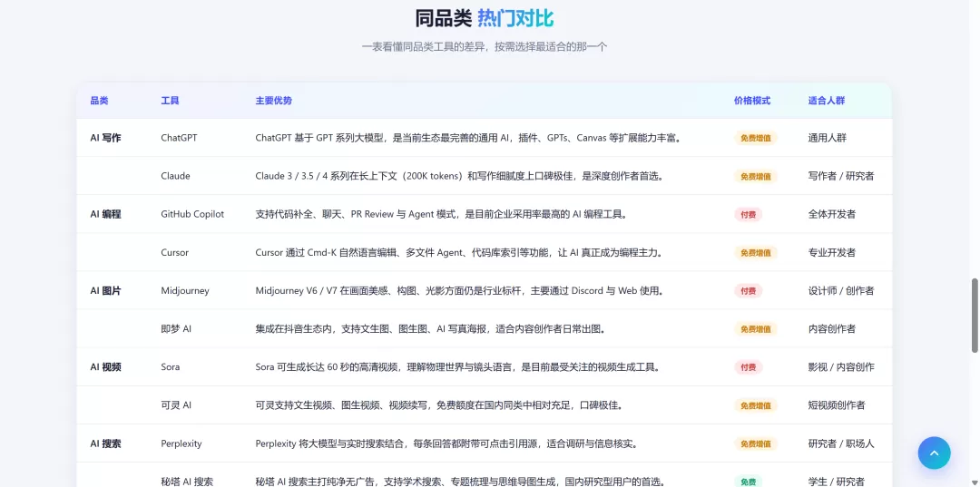This screenshot has width=980, height=487.
Task: Select the Sora tool name
Action: pos(170,367)
